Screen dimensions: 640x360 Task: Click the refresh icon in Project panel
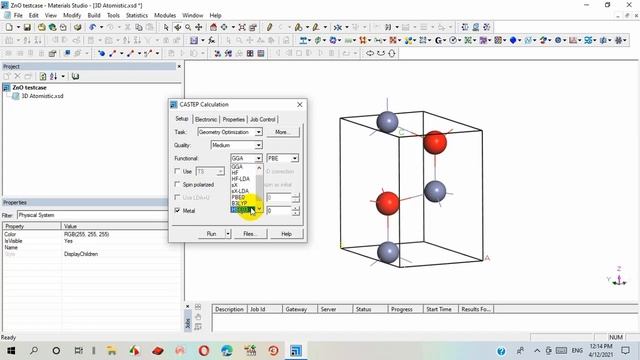click(42, 76)
